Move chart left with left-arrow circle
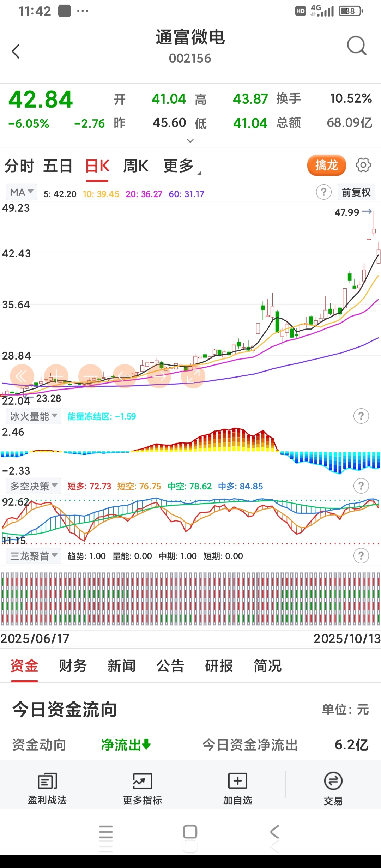This screenshot has height=868, width=381. tap(125, 376)
